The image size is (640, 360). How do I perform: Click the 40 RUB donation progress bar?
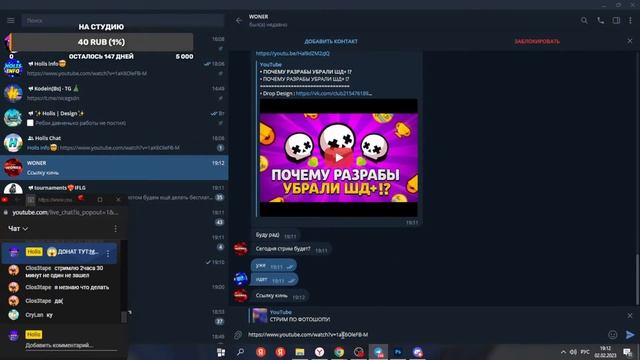(101, 42)
